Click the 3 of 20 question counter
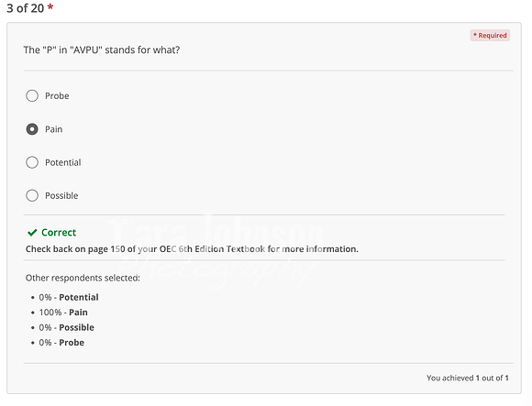 (x=25, y=8)
